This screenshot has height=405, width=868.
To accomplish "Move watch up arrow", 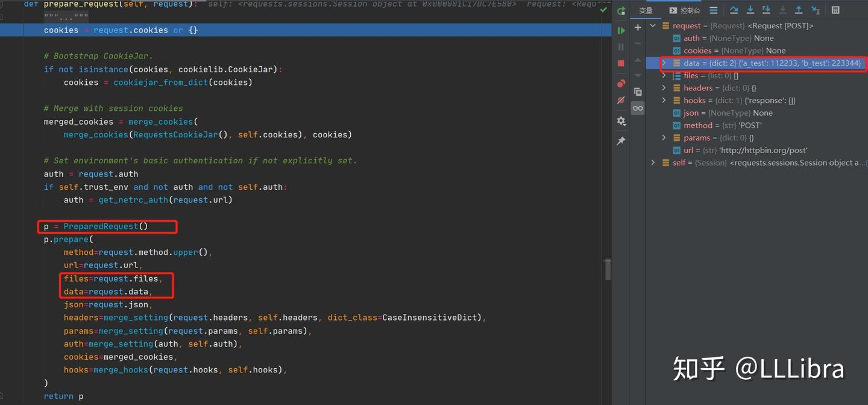I will pyautogui.click(x=638, y=60).
